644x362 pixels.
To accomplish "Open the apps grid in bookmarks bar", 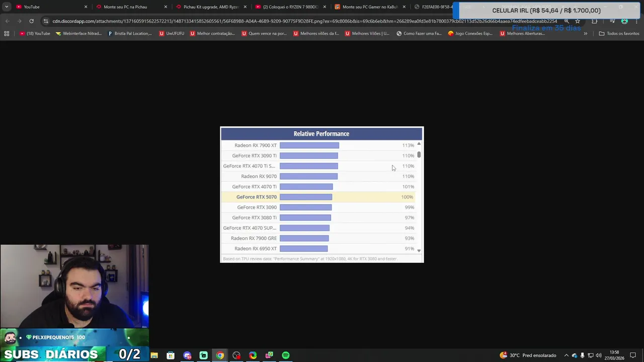I will 7,34.
